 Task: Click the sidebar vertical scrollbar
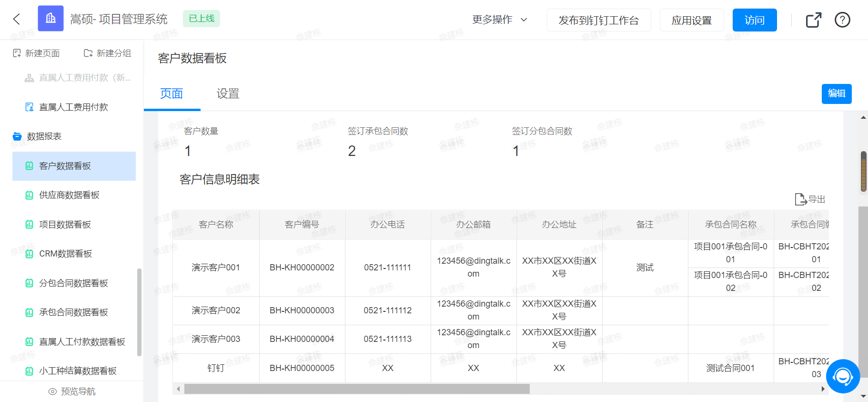(x=139, y=312)
